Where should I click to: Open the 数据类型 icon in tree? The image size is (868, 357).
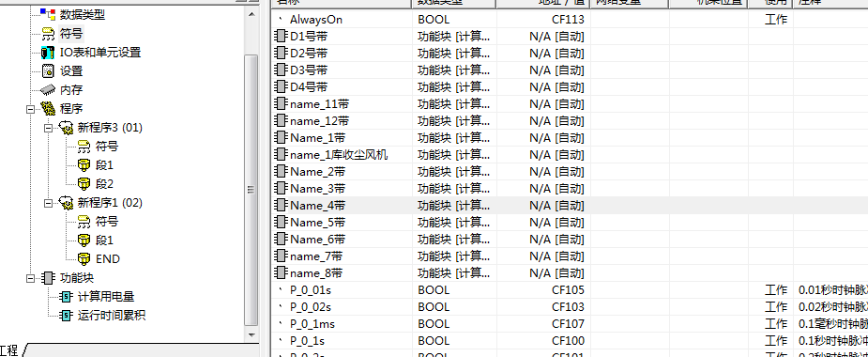[x=48, y=14]
